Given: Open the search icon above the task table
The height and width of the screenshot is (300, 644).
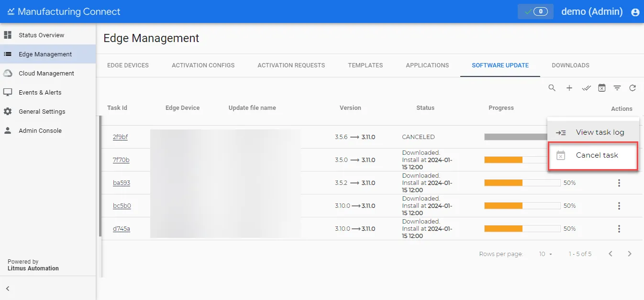Looking at the screenshot, I should click(x=552, y=88).
